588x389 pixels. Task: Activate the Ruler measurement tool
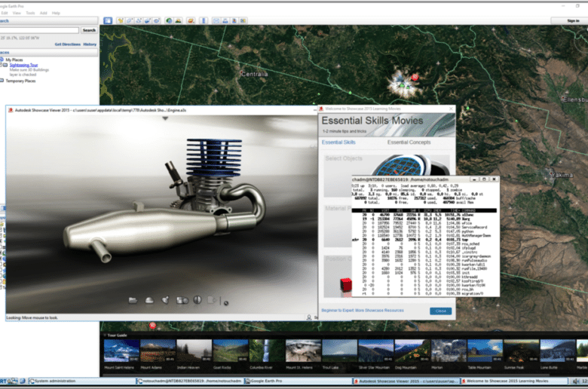(x=204, y=20)
